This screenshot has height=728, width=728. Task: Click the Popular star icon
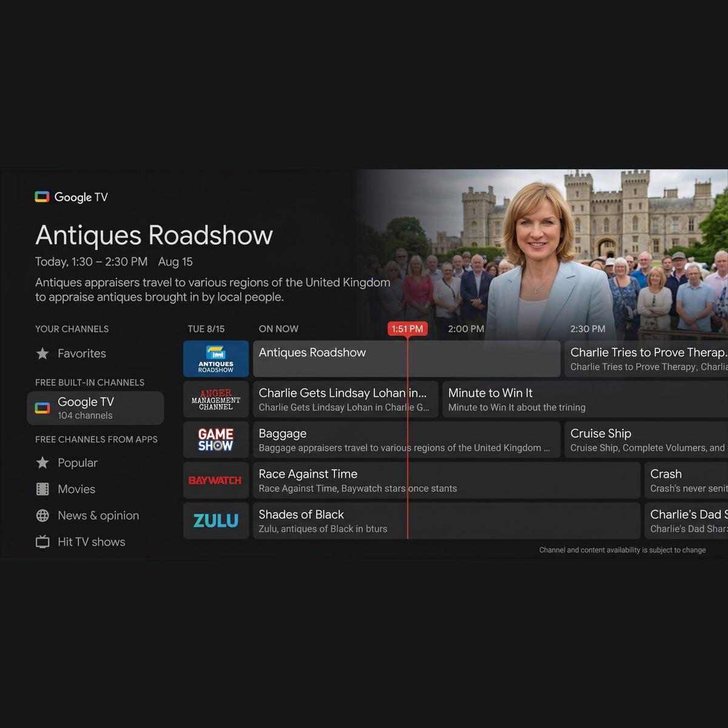[x=42, y=462]
